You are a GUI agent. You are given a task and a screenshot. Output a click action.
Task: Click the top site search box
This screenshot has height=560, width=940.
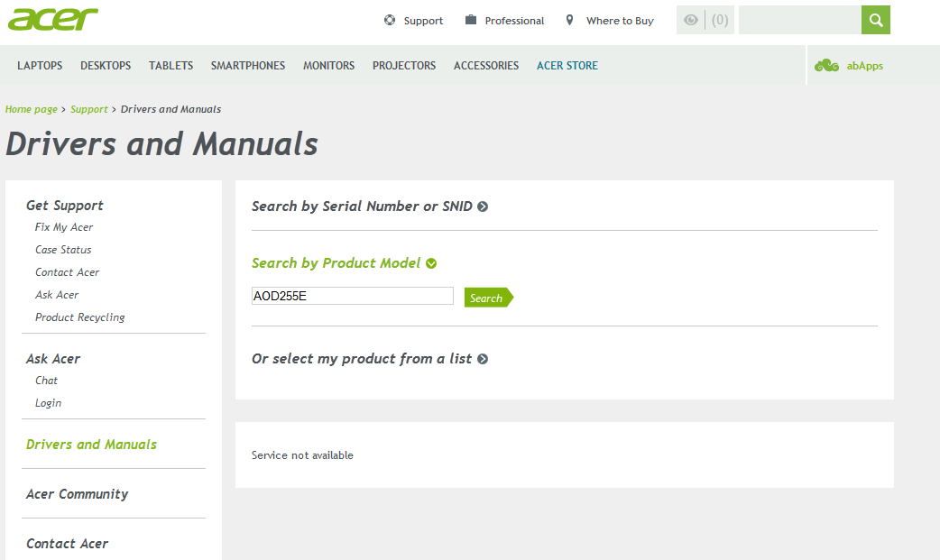click(x=799, y=20)
